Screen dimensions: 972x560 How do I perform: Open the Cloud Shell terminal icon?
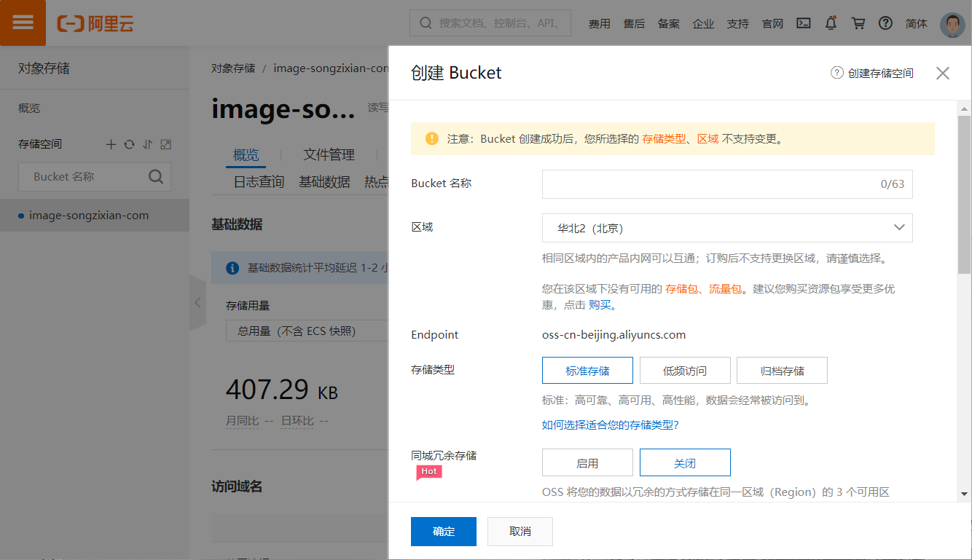click(803, 23)
